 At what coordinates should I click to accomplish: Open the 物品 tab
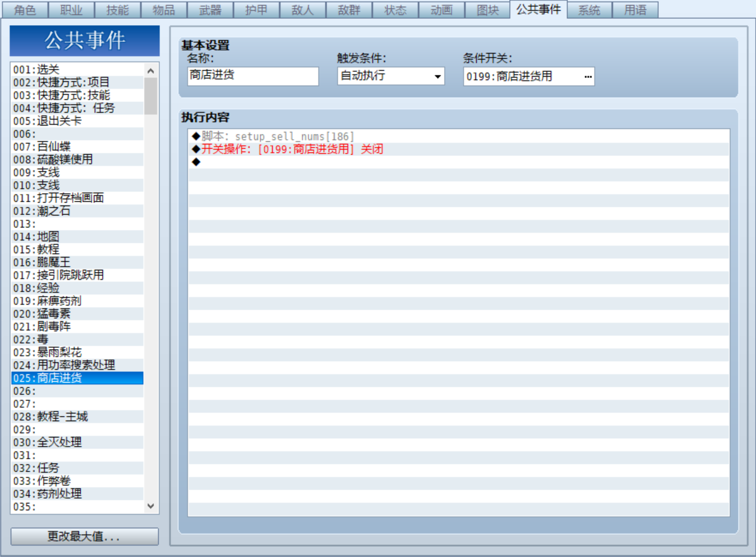tap(163, 10)
